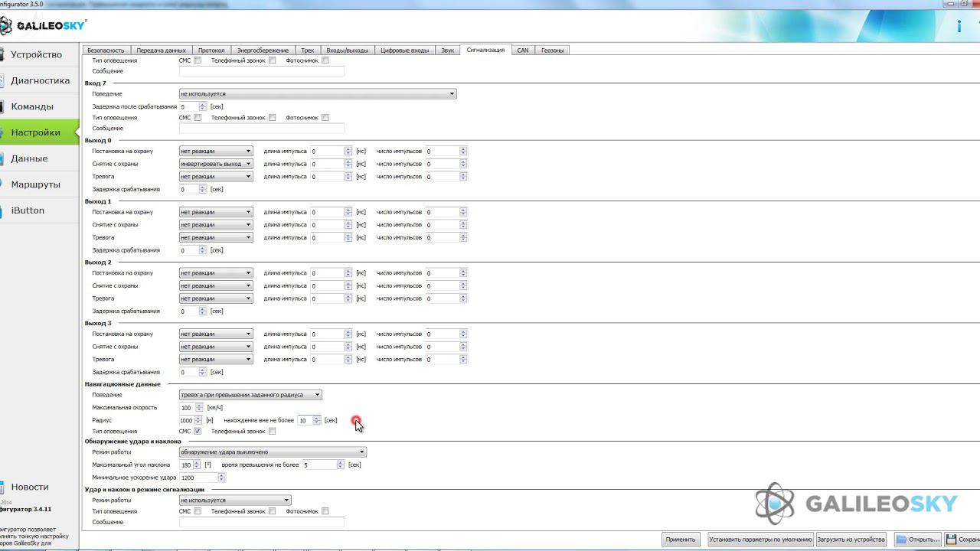Image resolution: width=980 pixels, height=551 pixels.
Task: Click the info icon in header
Action: pos(959,27)
